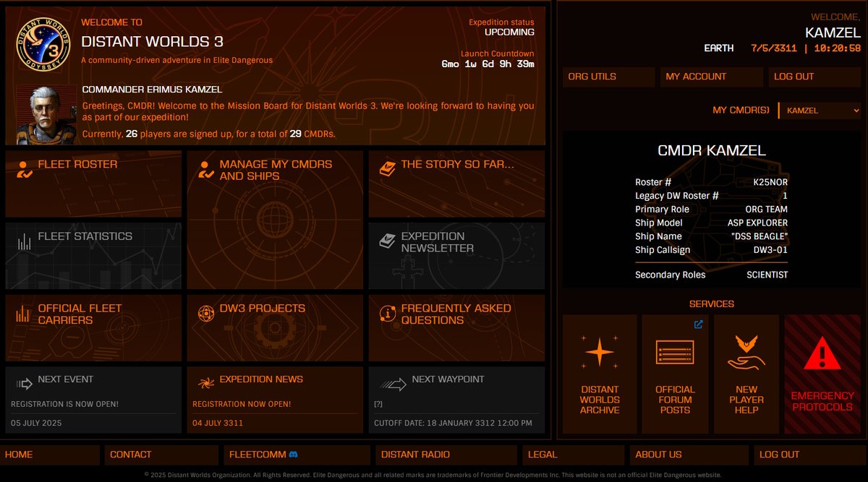Open the ORG UTILS menu
This screenshot has height=482, width=868.
tap(608, 77)
